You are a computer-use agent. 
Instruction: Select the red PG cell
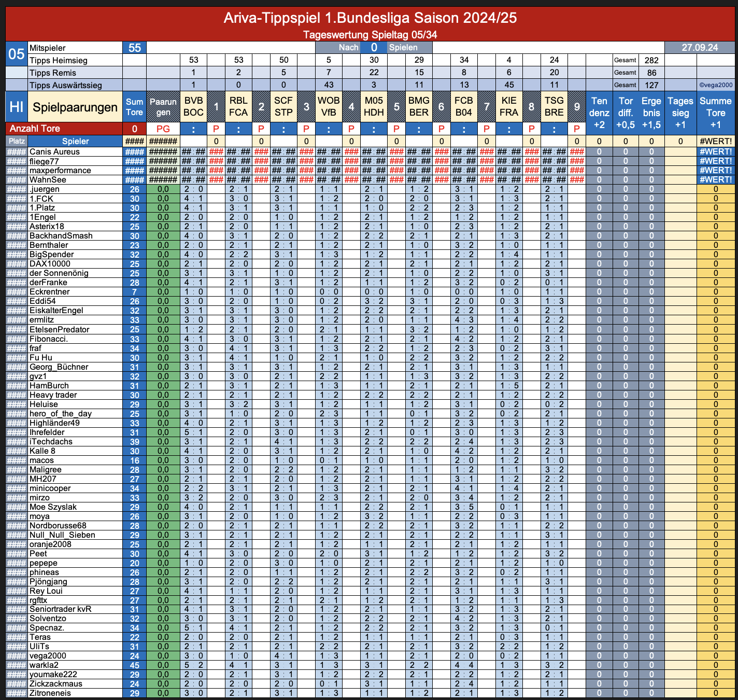[x=163, y=129]
